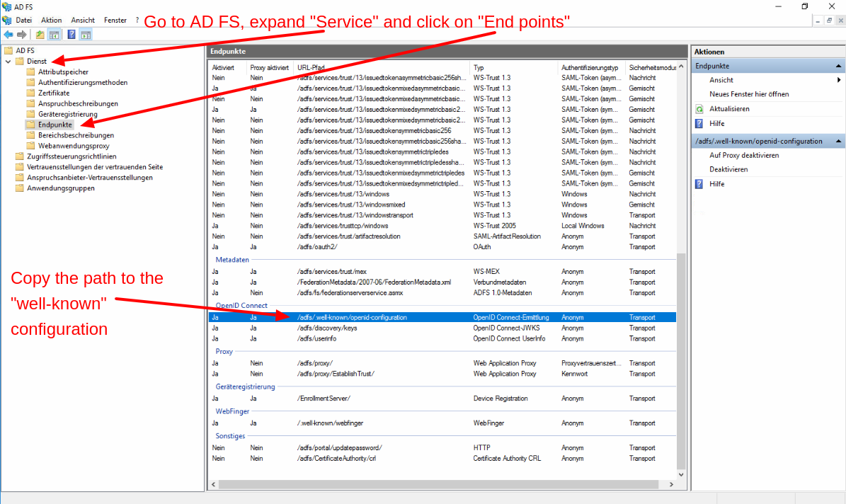Click the Webanwendungsproxy folder icon
Image resolution: width=846 pixels, height=504 pixels.
pyautogui.click(x=30, y=146)
